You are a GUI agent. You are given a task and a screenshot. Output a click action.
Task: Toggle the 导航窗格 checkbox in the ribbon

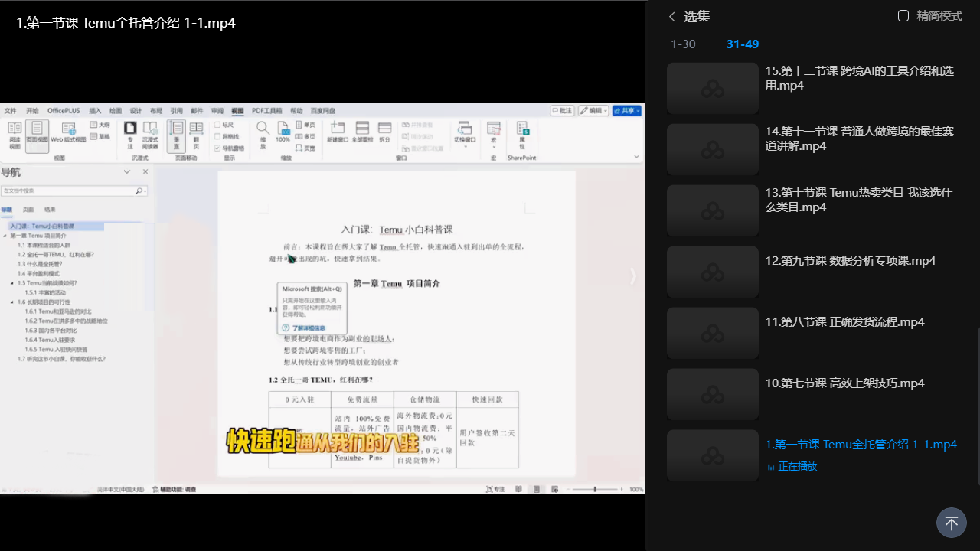point(217,148)
